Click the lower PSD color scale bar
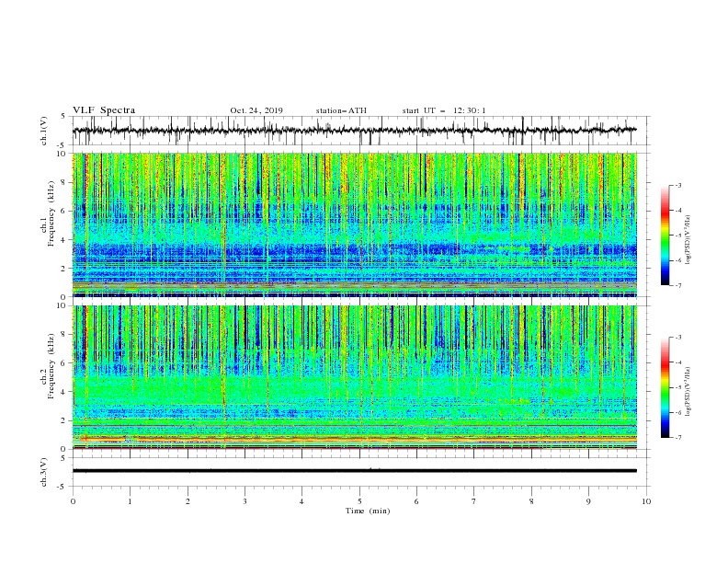This screenshot has width=728, height=563. click(x=665, y=387)
